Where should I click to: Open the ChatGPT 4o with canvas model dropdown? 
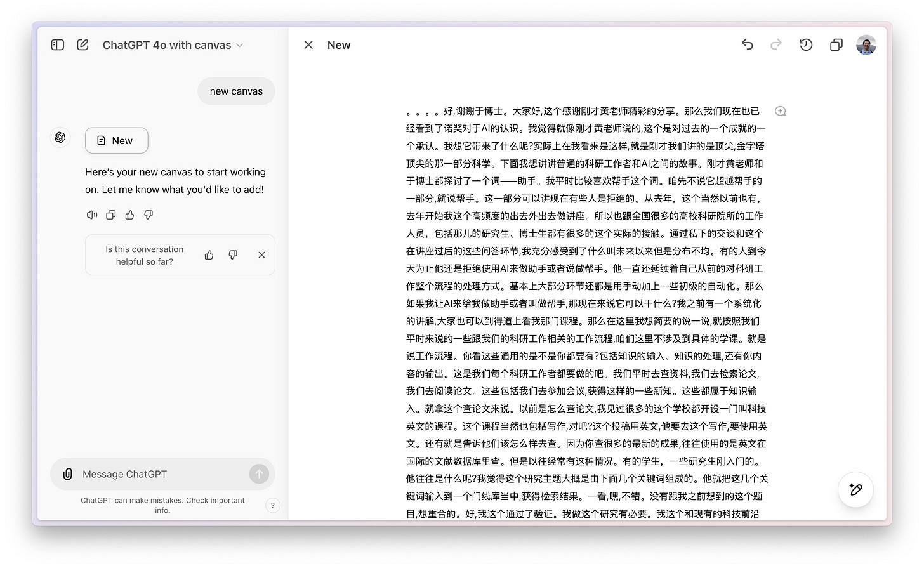[x=173, y=44]
